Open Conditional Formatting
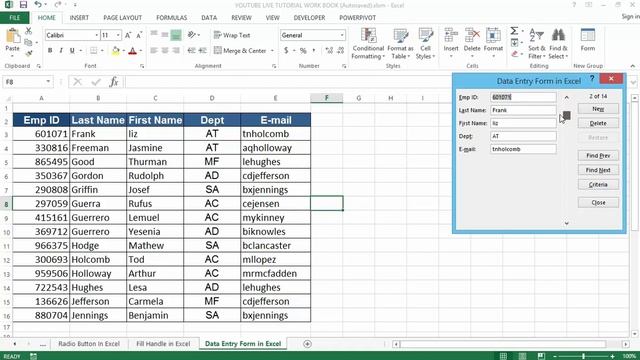Image resolution: width=640 pixels, height=360 pixels. pyautogui.click(x=368, y=43)
